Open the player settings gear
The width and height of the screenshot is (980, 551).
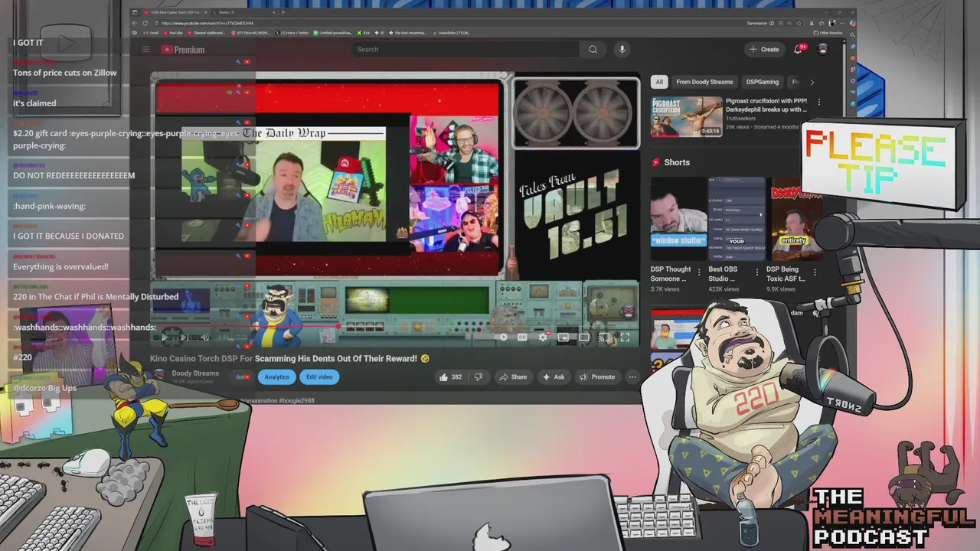543,337
